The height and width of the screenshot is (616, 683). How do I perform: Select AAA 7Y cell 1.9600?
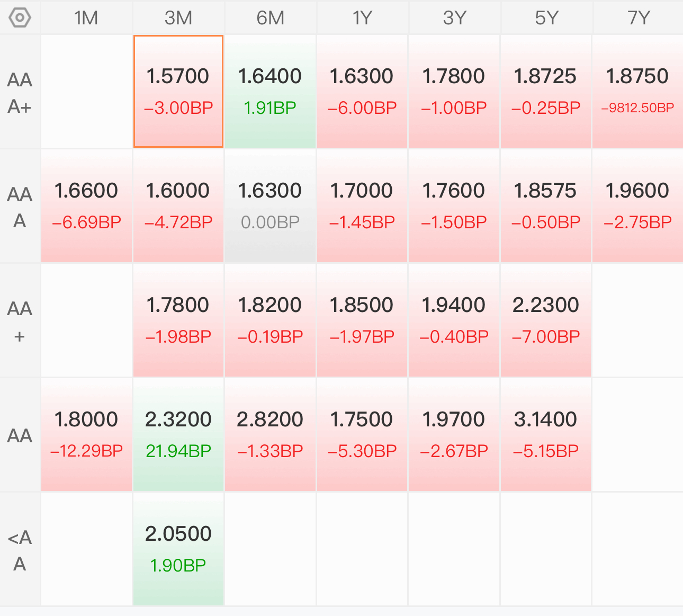click(638, 206)
